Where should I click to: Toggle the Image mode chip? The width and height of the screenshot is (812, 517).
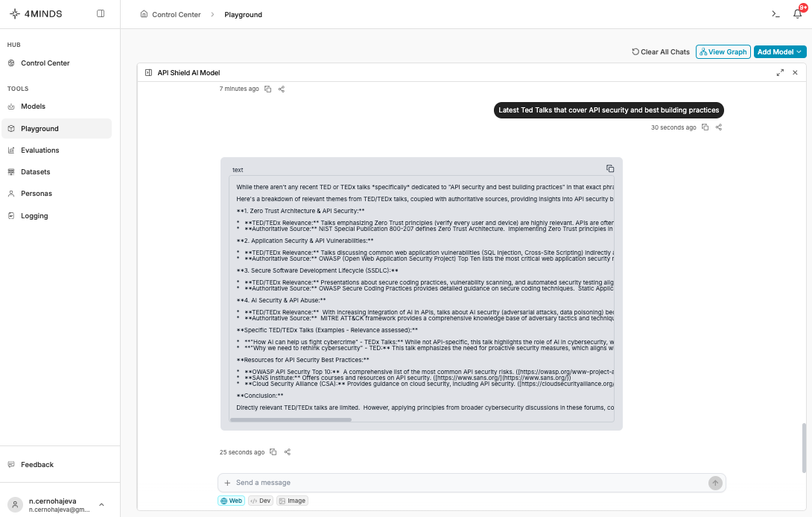click(x=292, y=501)
